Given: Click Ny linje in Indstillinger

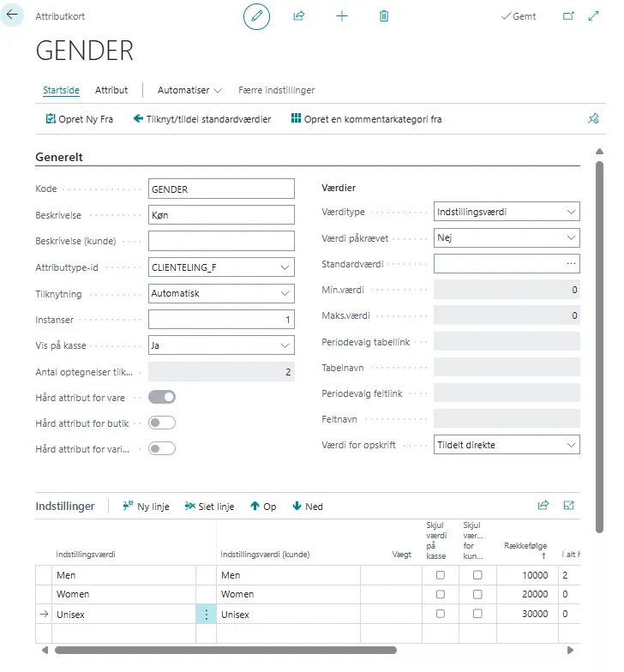Looking at the screenshot, I should 147,507.
